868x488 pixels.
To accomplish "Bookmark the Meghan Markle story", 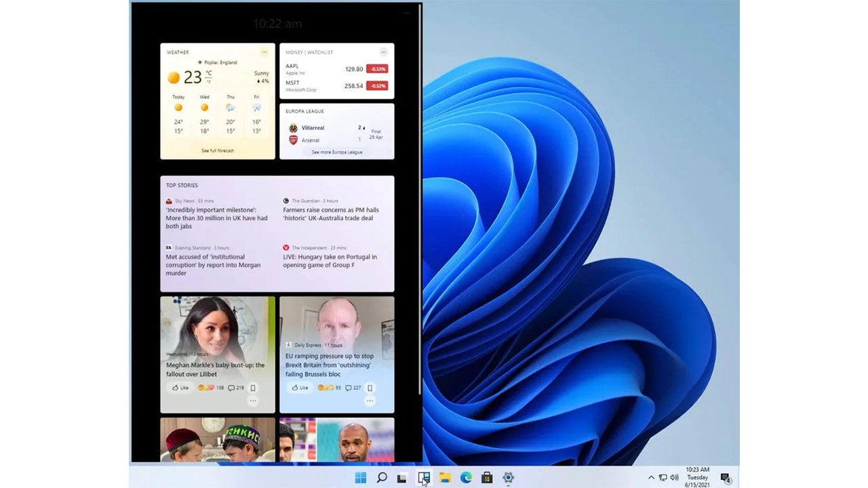I will 253,388.
